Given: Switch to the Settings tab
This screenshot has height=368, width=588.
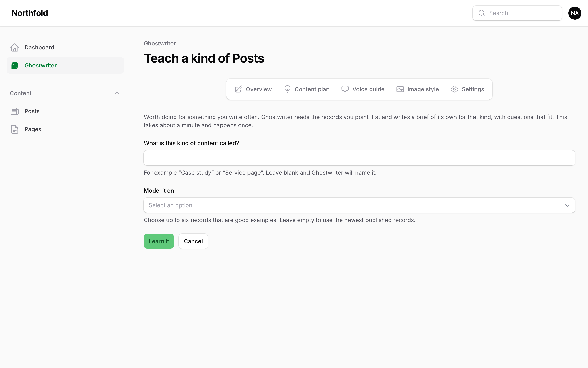Looking at the screenshot, I should [468, 89].
